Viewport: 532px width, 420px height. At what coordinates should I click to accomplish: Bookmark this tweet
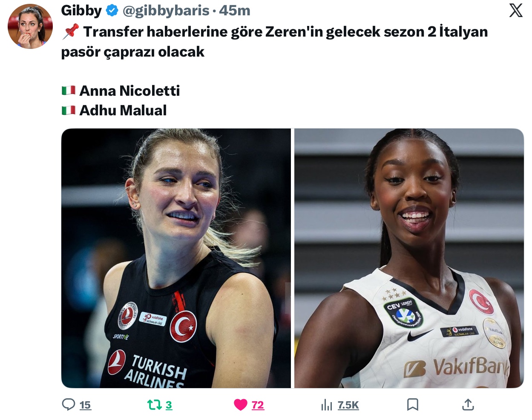[413, 405]
